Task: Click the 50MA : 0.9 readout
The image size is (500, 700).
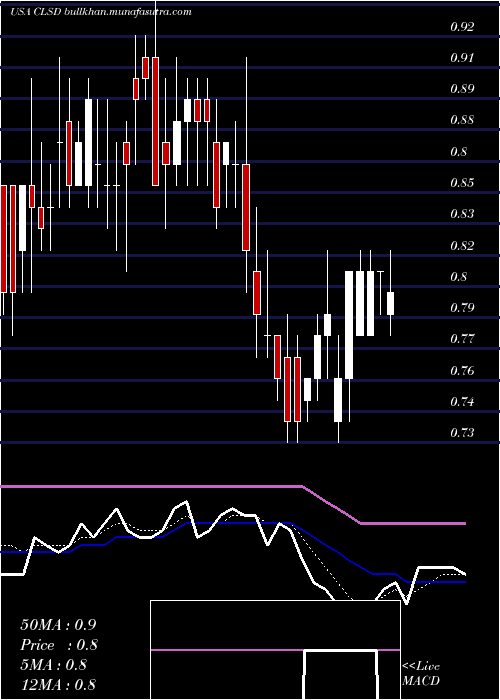Action: coord(58,625)
